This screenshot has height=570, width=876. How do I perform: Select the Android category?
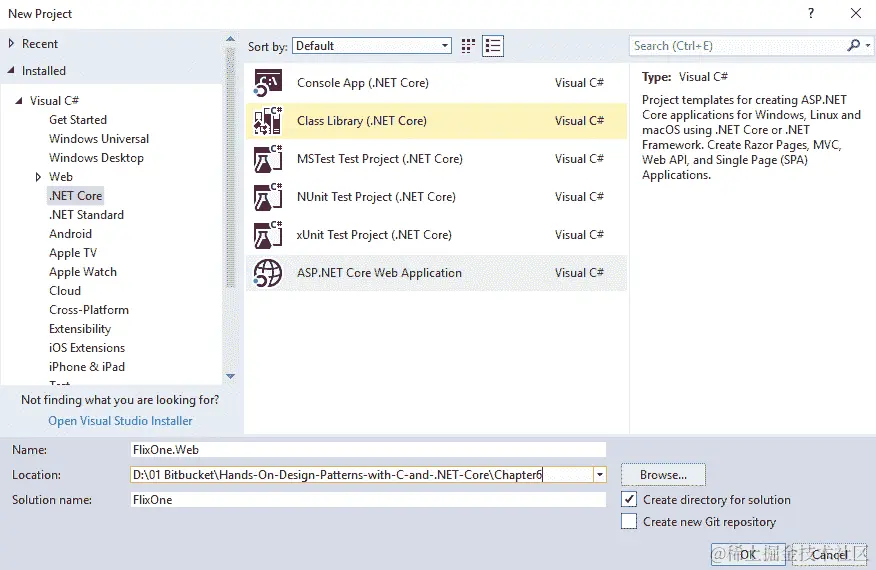pyautogui.click(x=70, y=234)
